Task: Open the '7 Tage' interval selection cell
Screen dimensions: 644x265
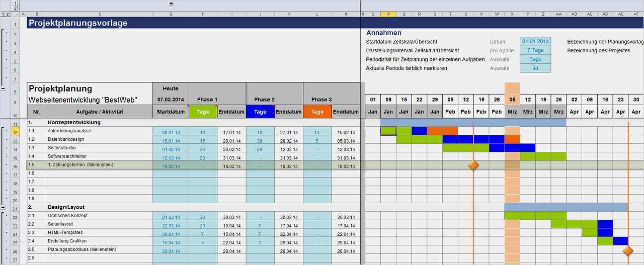Action: coord(535,50)
